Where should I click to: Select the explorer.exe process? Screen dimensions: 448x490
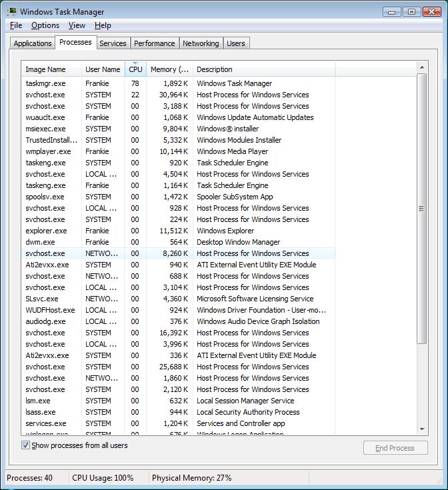(178, 231)
